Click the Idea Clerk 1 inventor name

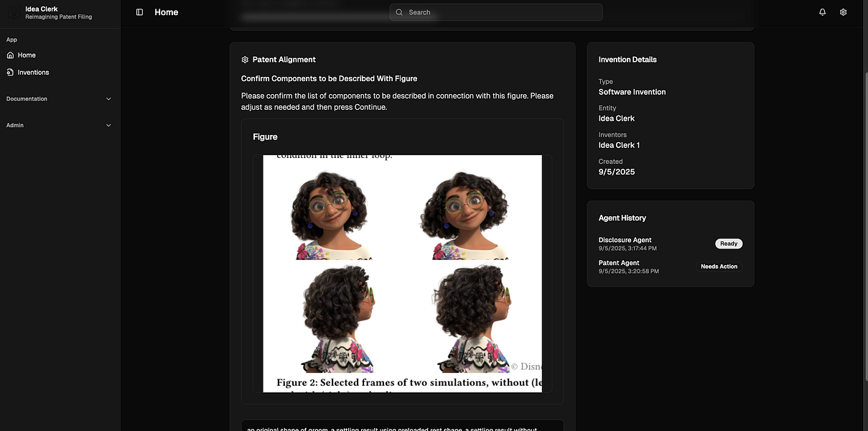[620, 145]
